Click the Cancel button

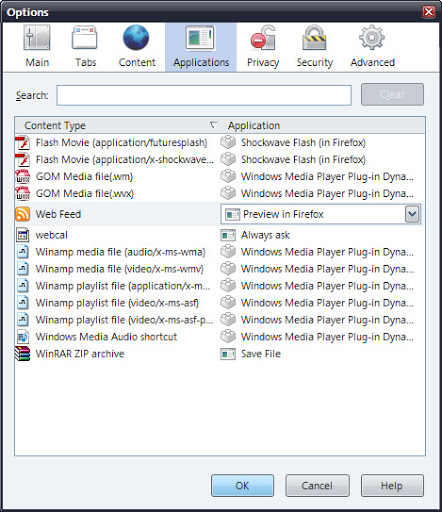click(317, 486)
